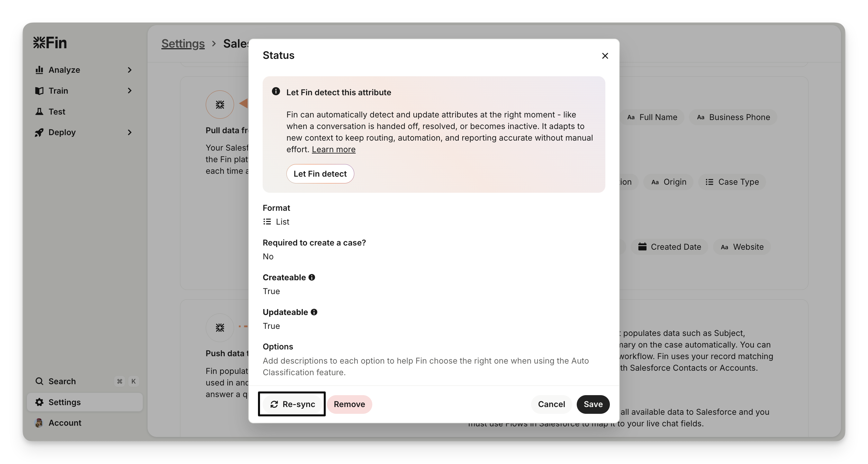
Task: Remove the Status attribute
Action: (349, 404)
